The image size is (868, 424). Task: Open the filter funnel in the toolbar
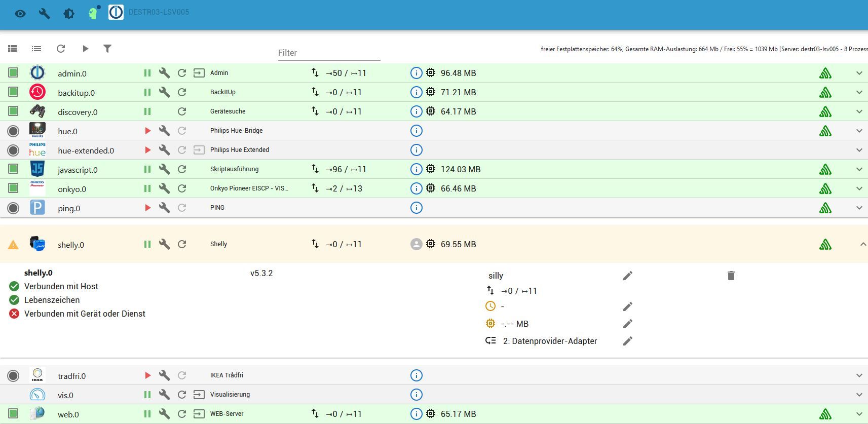pyautogui.click(x=107, y=49)
